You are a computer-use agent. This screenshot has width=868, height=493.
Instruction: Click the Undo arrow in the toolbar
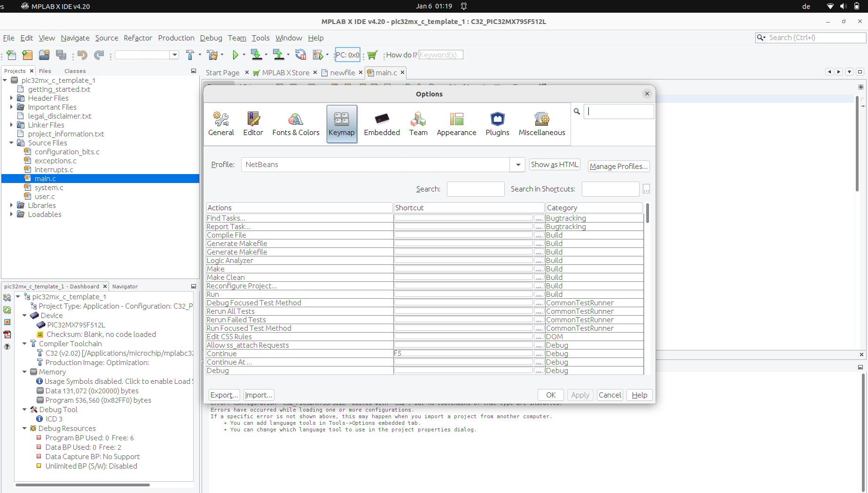pos(82,55)
